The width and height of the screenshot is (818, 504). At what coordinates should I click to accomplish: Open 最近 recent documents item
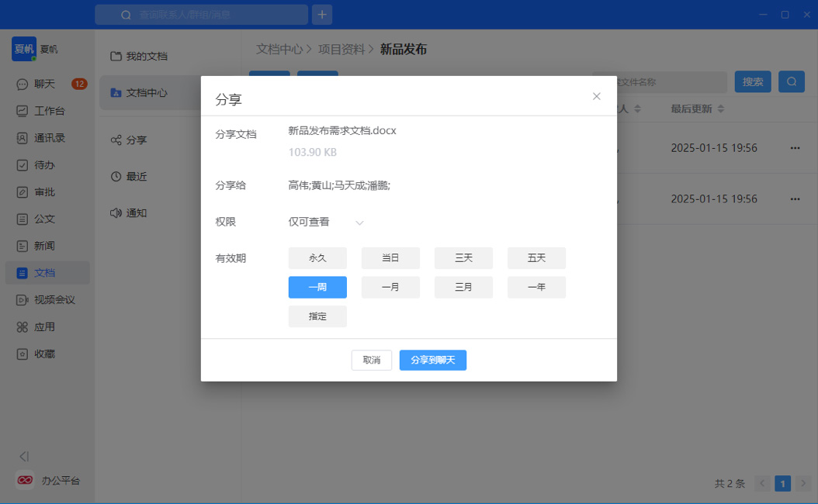[x=137, y=177]
